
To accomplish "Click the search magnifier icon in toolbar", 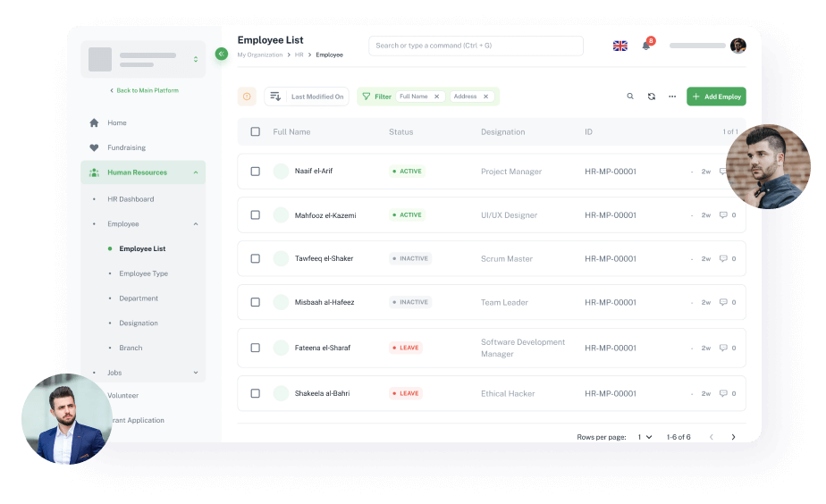I will (x=630, y=97).
